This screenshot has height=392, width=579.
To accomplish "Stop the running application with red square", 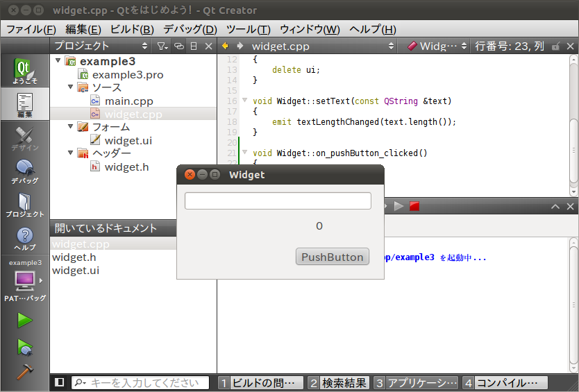I will (414, 206).
